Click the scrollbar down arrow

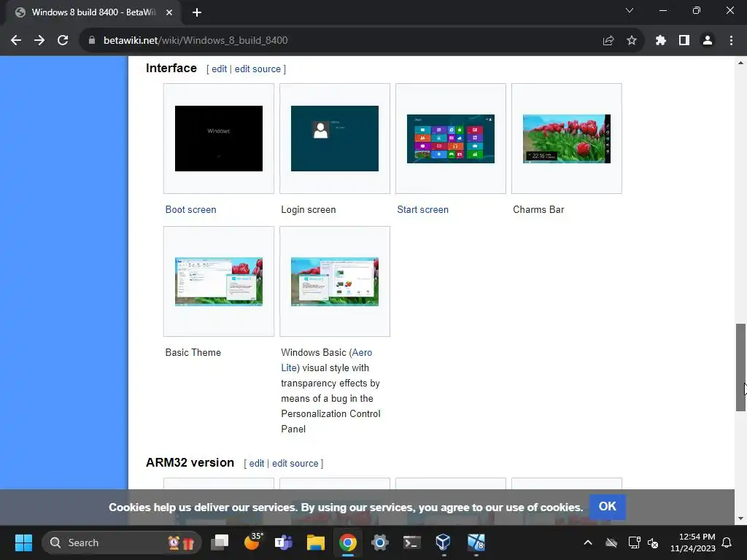point(740,518)
